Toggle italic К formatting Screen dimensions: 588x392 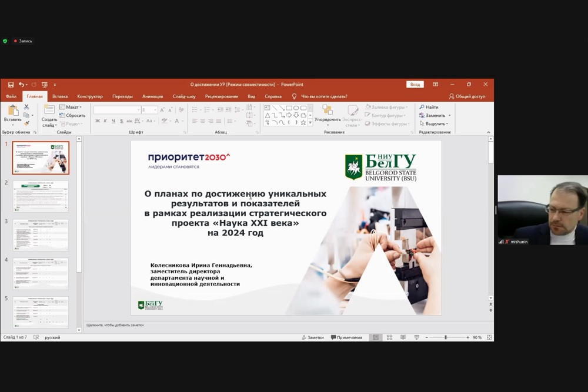[x=105, y=121]
